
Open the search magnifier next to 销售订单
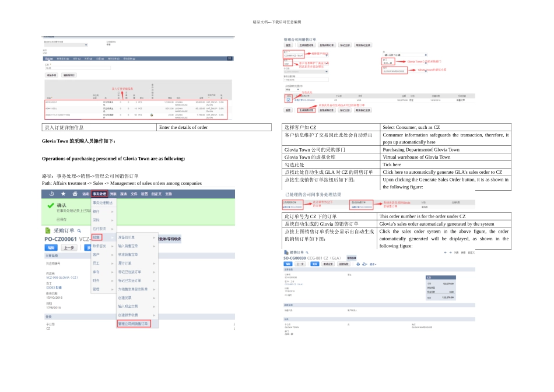tap(307, 253)
